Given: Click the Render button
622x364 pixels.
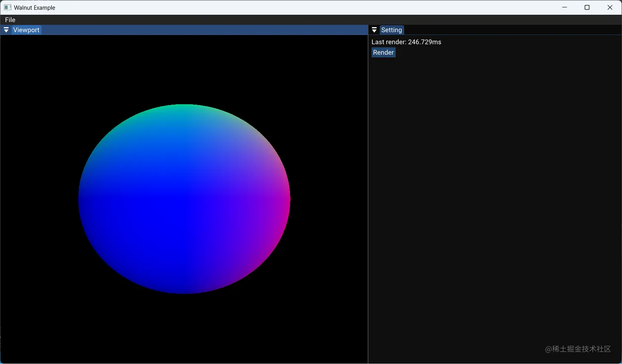Looking at the screenshot, I should [383, 53].
